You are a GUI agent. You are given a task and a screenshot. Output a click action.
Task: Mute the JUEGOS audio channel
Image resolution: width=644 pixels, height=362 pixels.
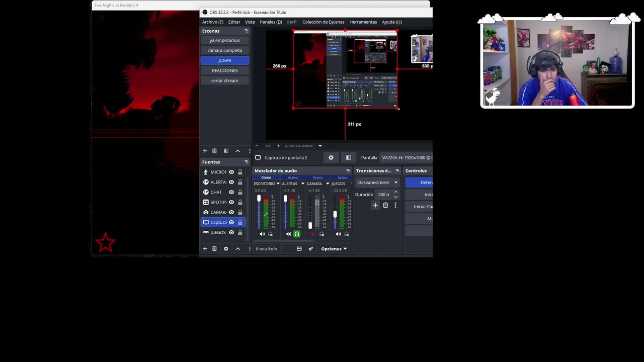[338, 234]
